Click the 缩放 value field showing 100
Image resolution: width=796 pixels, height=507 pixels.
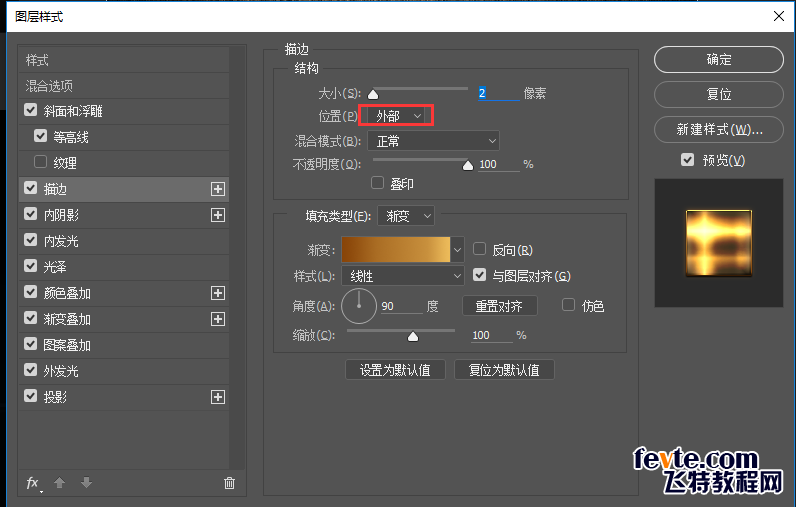(491, 335)
